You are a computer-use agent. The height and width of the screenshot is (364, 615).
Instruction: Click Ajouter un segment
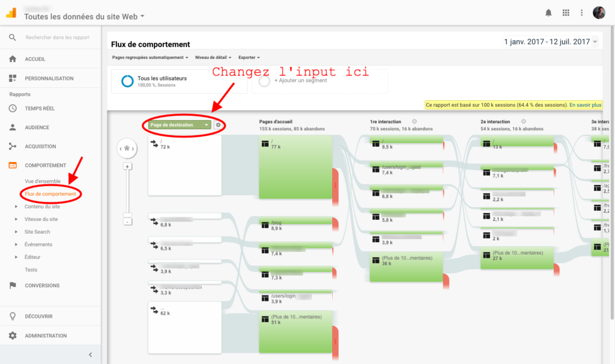coord(300,80)
